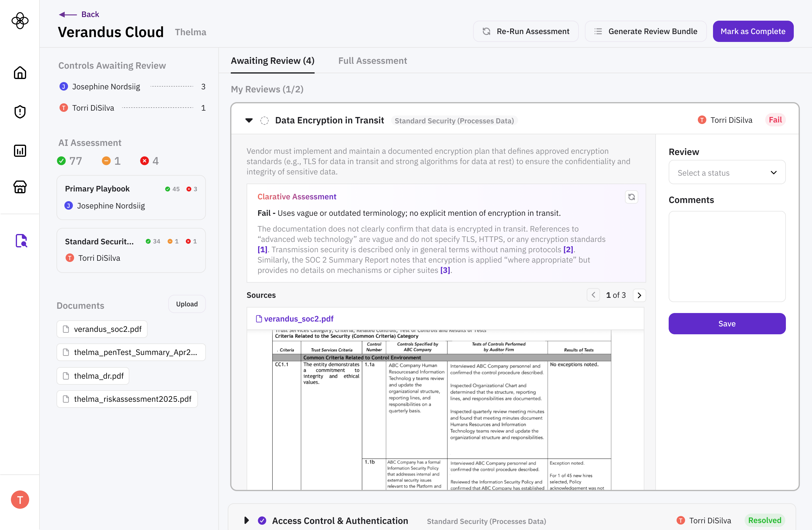Click the home icon in sidebar
Screen dimensions: 812x530
pos(20,73)
